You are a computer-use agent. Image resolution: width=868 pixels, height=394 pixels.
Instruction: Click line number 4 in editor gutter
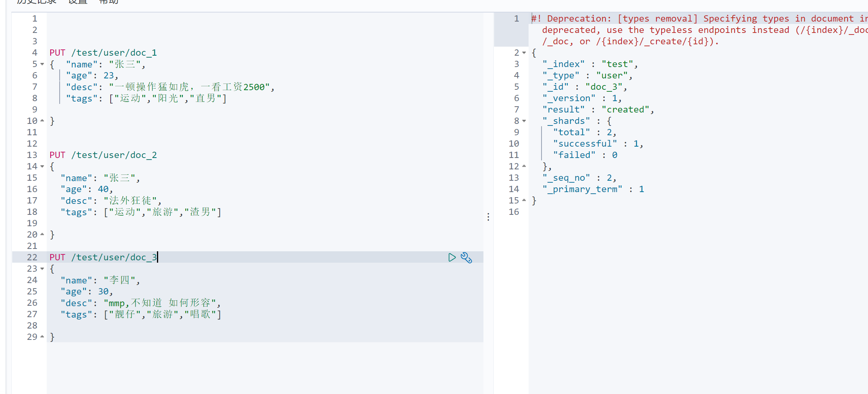[35, 53]
